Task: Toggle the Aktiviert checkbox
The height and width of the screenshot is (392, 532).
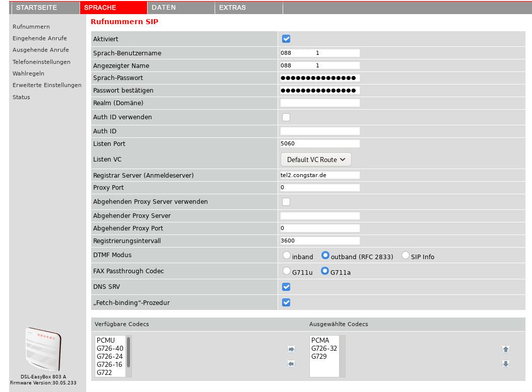Action: [x=286, y=39]
